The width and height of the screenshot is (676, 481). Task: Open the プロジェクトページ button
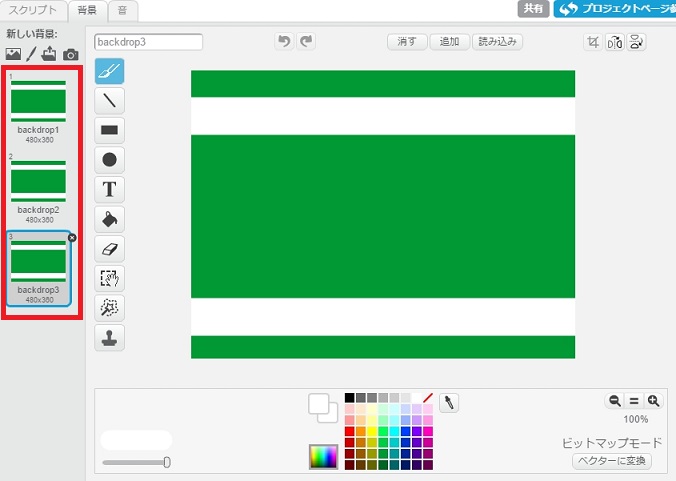pos(615,8)
